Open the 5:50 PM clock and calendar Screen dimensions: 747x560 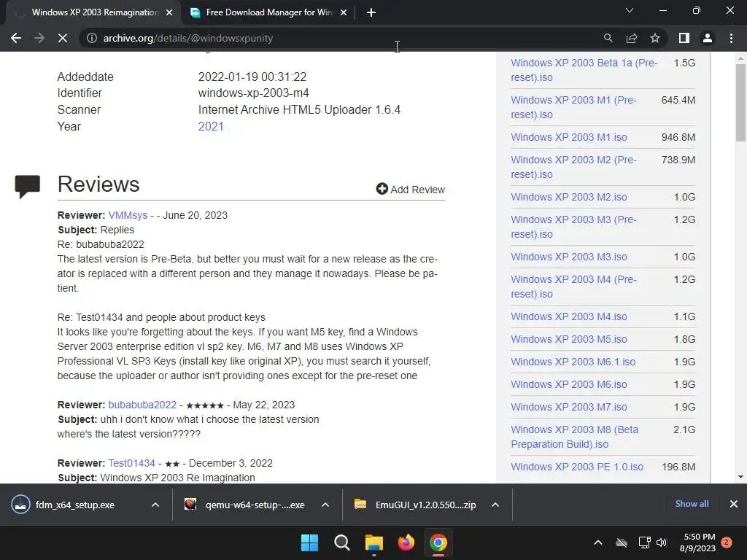(x=698, y=542)
